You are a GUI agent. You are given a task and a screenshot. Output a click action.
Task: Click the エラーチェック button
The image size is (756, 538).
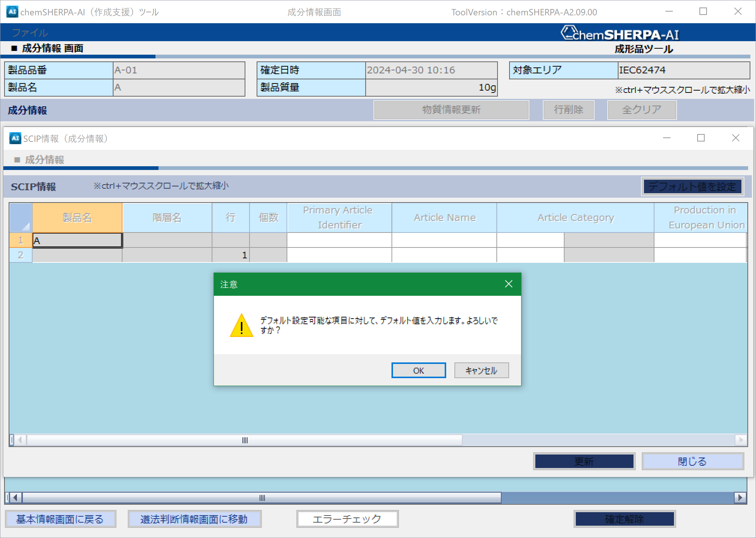pos(347,519)
